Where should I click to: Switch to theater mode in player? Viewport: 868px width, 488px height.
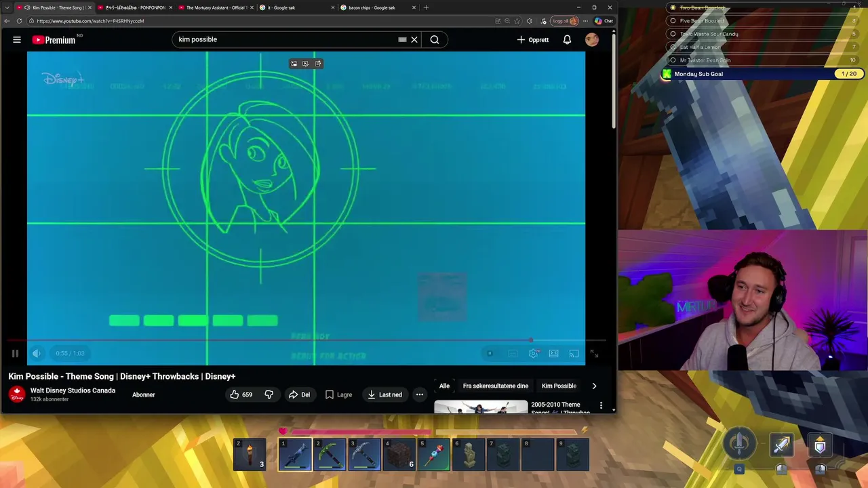(553, 353)
